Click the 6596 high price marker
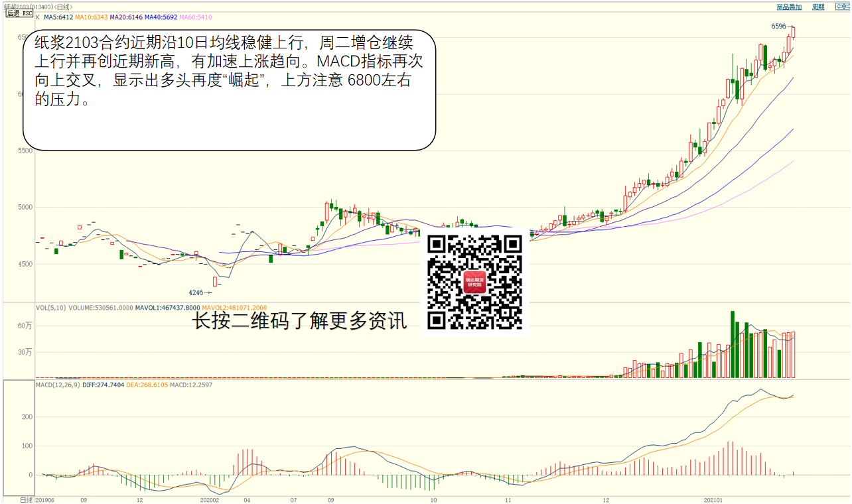 (x=778, y=27)
